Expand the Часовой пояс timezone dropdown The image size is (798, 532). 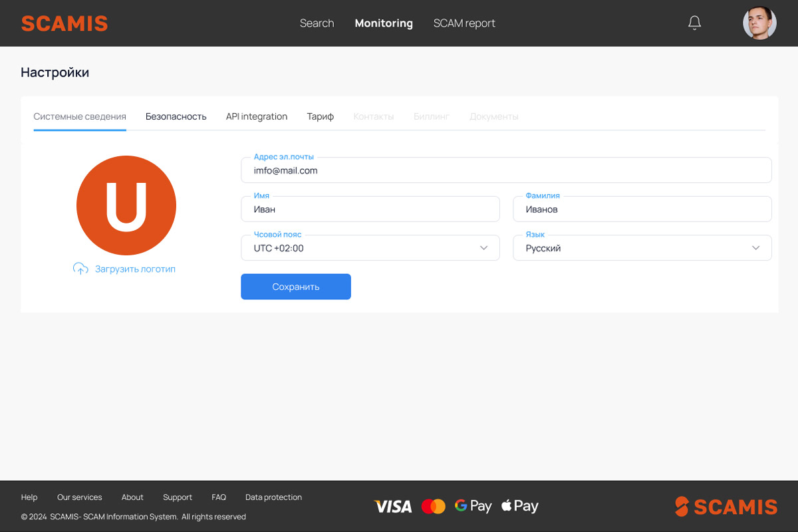point(370,248)
